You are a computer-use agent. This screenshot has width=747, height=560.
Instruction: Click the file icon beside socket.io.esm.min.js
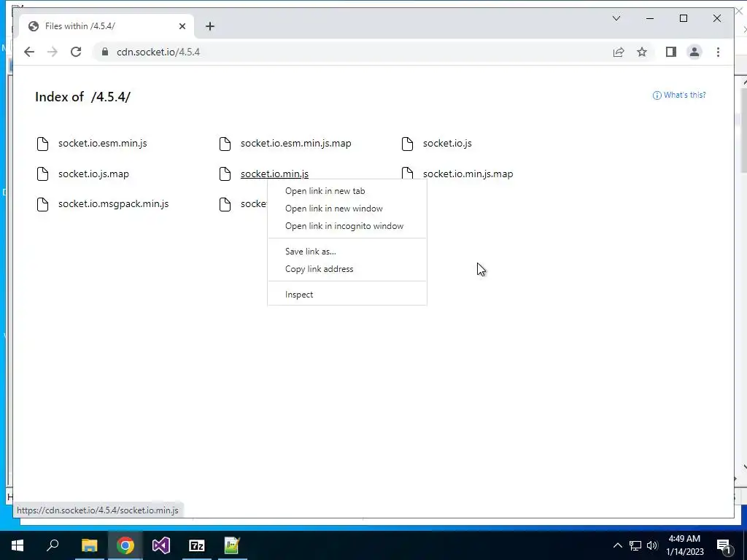pos(42,144)
